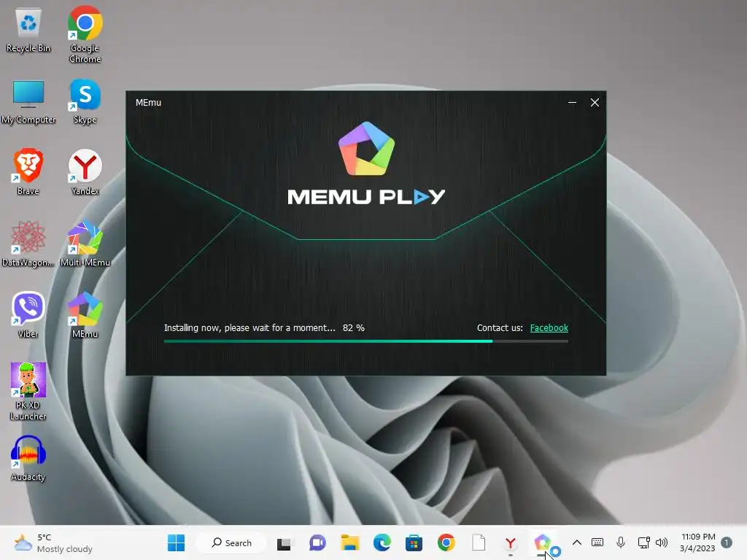Click the MEmu Play pentagon logo
Viewport: 747px width, 560px height.
366,149
